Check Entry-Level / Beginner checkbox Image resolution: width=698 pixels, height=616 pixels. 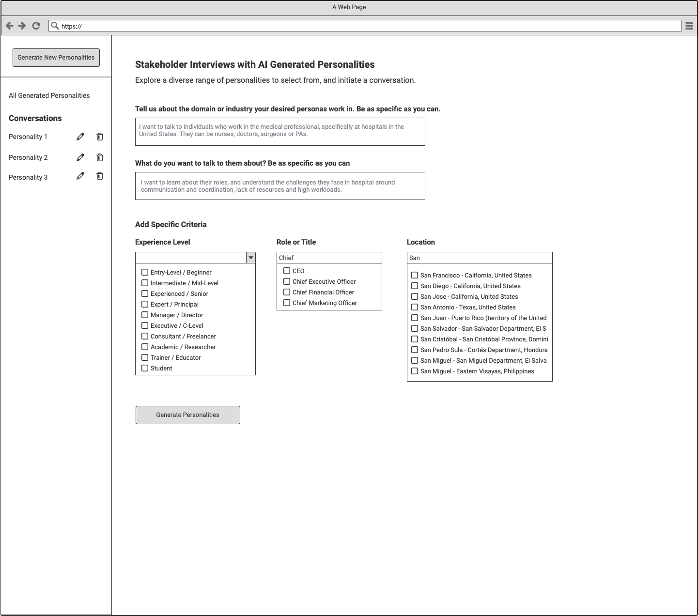(145, 272)
